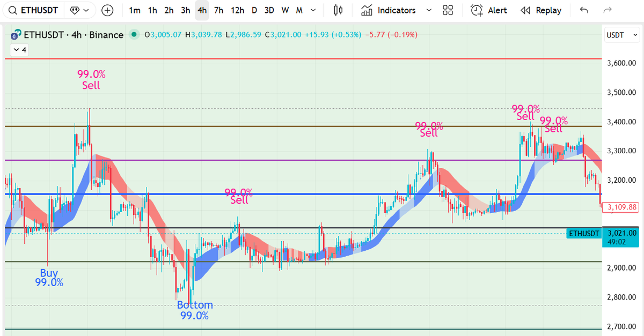Image resolution: width=644 pixels, height=336 pixels.
Task: Switch to the W weekly timeframe
Action: (285, 10)
